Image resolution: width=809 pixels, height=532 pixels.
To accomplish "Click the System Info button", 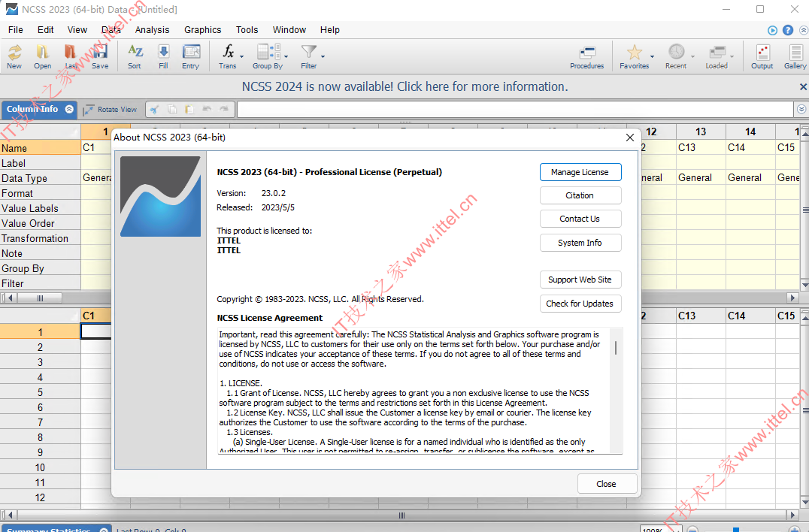I will click(580, 243).
